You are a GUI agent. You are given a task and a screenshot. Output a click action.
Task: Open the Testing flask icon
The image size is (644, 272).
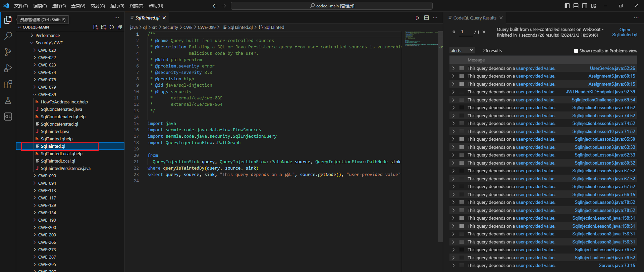pos(8,100)
